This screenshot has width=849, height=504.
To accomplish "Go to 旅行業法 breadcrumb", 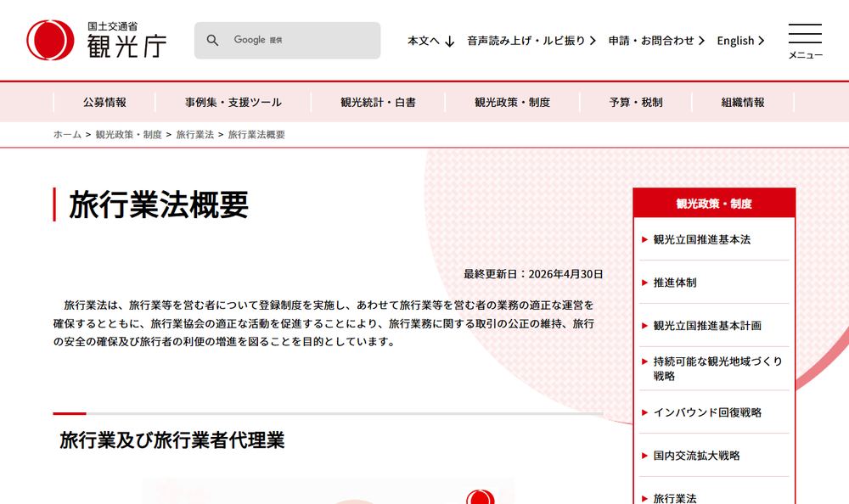I will tap(195, 134).
